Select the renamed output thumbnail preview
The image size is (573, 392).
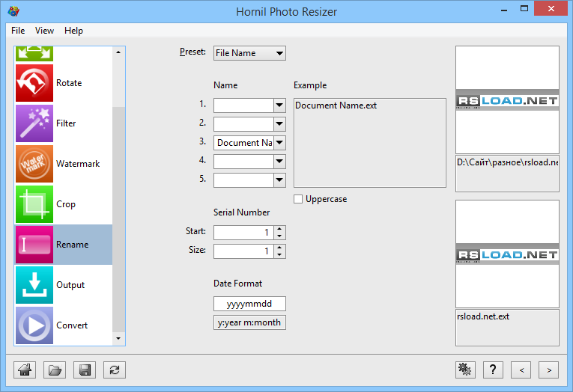(x=507, y=254)
